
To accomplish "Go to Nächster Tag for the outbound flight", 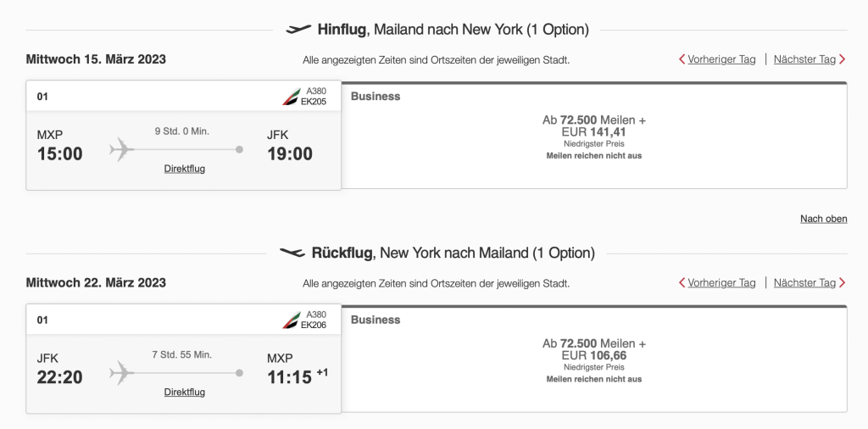I will [x=804, y=59].
